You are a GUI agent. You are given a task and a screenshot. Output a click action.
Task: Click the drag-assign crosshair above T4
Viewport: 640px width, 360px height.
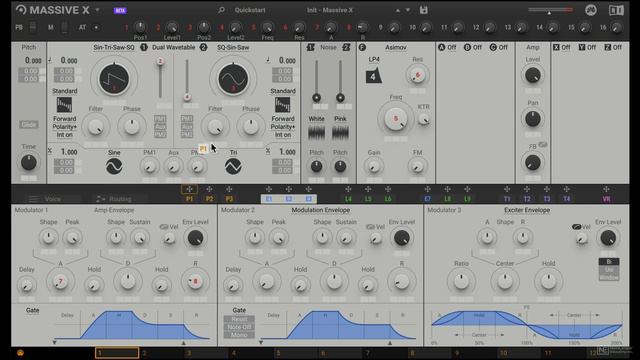pos(566,189)
